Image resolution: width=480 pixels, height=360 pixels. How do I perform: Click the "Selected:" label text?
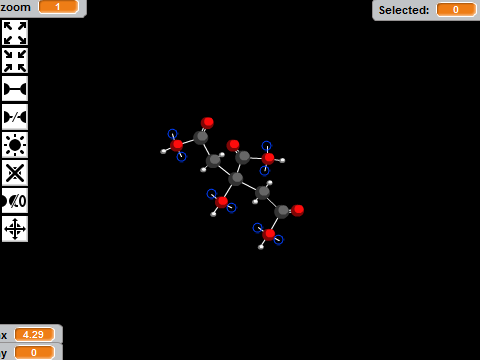[x=404, y=10]
